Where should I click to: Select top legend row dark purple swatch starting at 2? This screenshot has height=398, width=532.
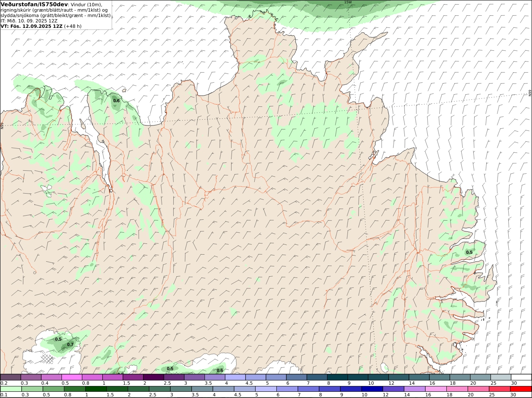coord(153,377)
